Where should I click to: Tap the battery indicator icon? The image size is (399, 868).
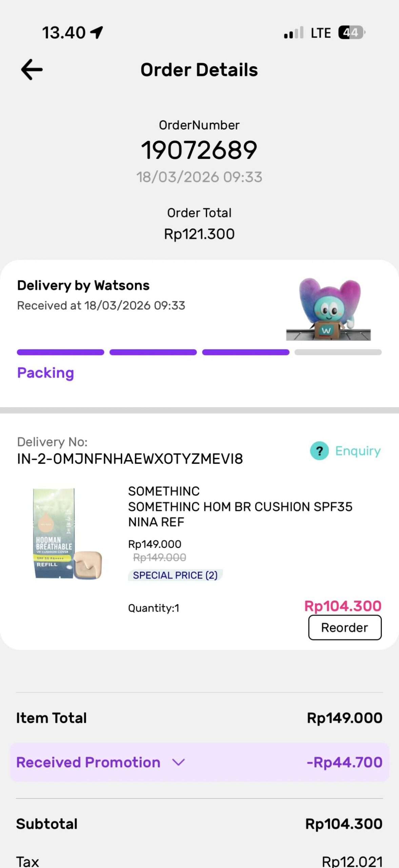[351, 33]
